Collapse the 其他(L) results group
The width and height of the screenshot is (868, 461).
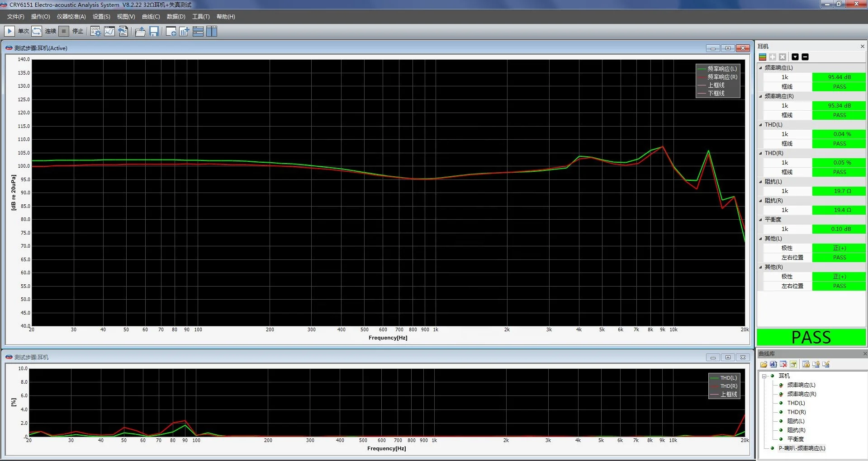click(760, 239)
